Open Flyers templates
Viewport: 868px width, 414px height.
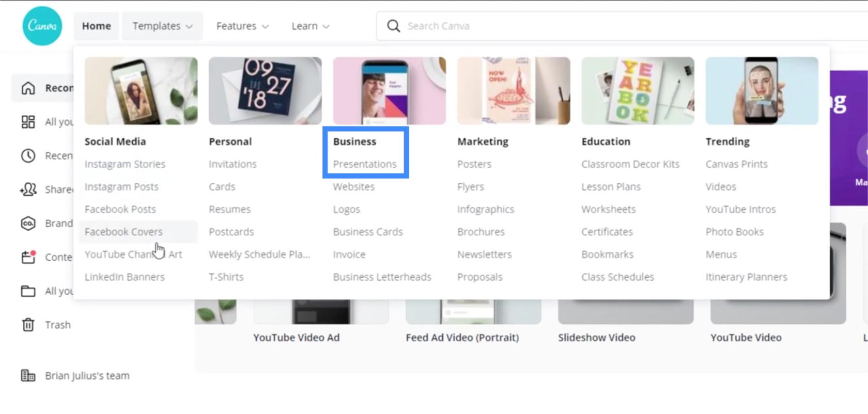pos(470,187)
